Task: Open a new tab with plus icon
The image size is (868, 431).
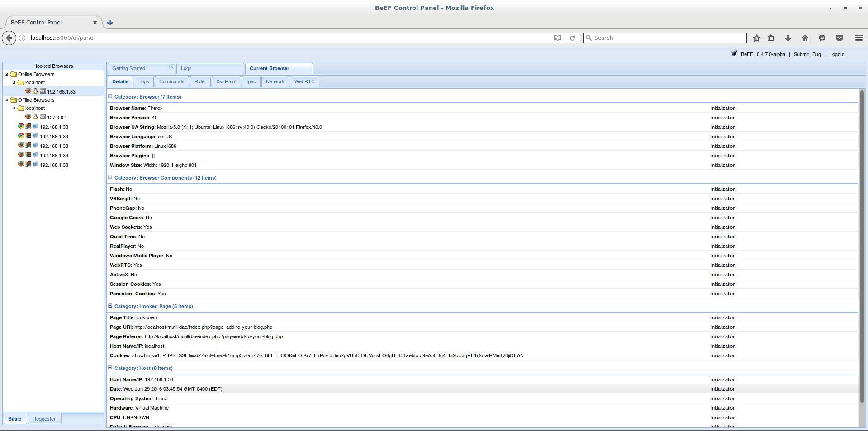Action: 110,23
